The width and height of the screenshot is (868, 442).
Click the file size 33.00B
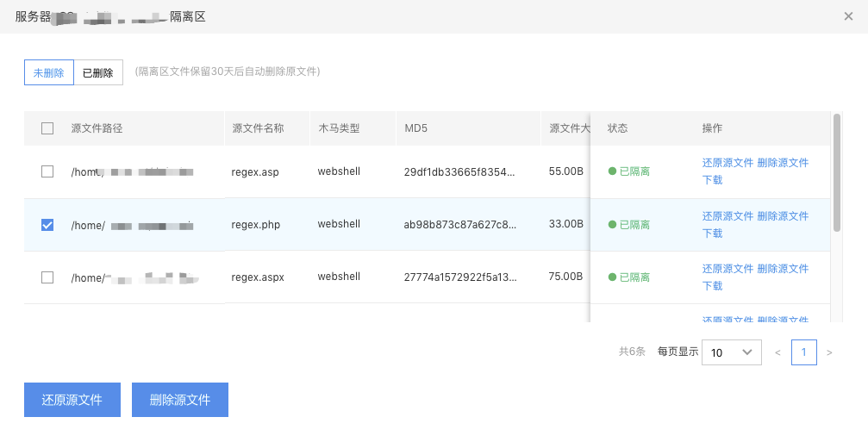click(x=565, y=224)
